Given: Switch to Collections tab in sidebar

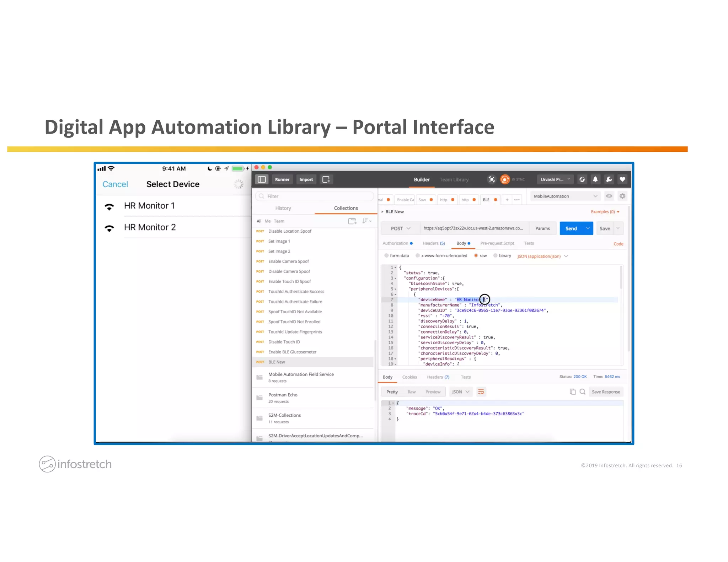Looking at the screenshot, I should [346, 208].
